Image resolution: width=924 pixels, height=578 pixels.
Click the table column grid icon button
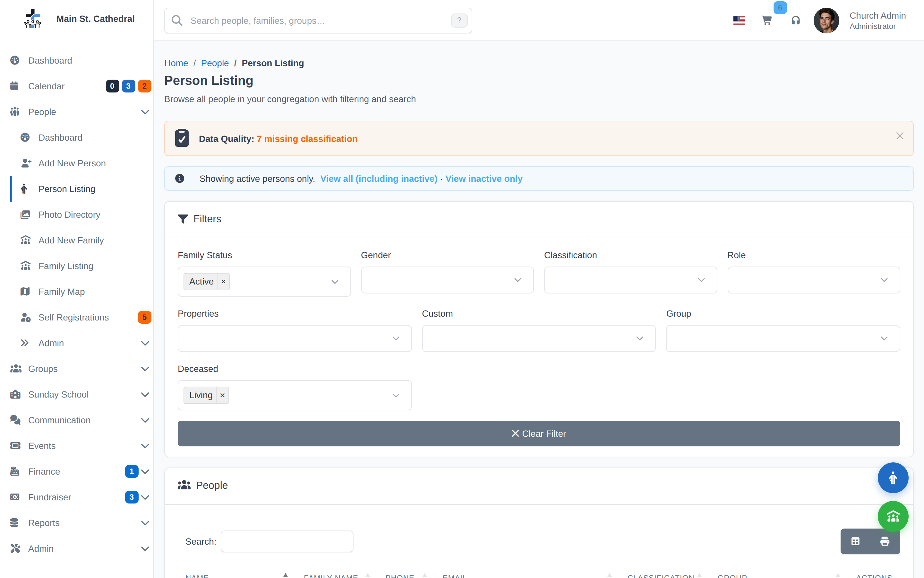click(855, 541)
